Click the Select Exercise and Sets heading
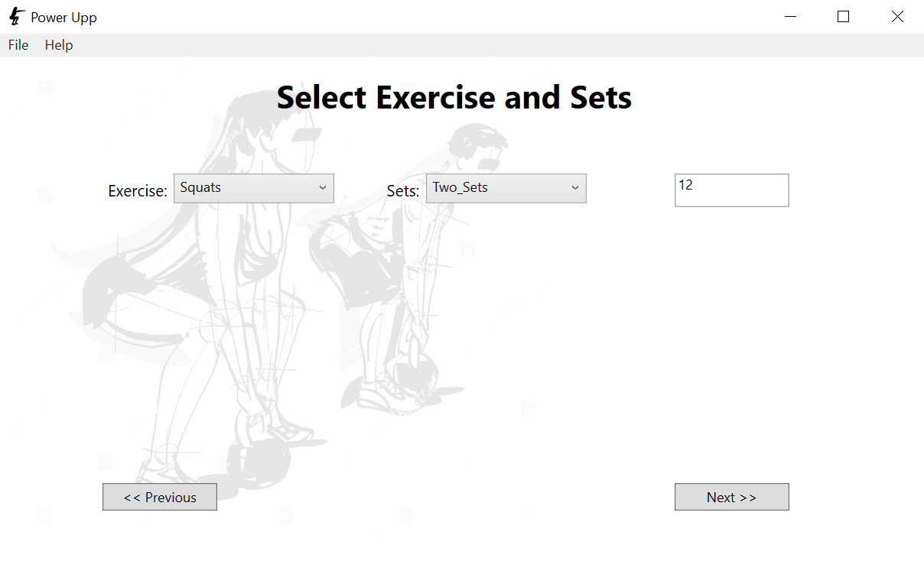Viewport: 924px width, 587px height. 454,97
